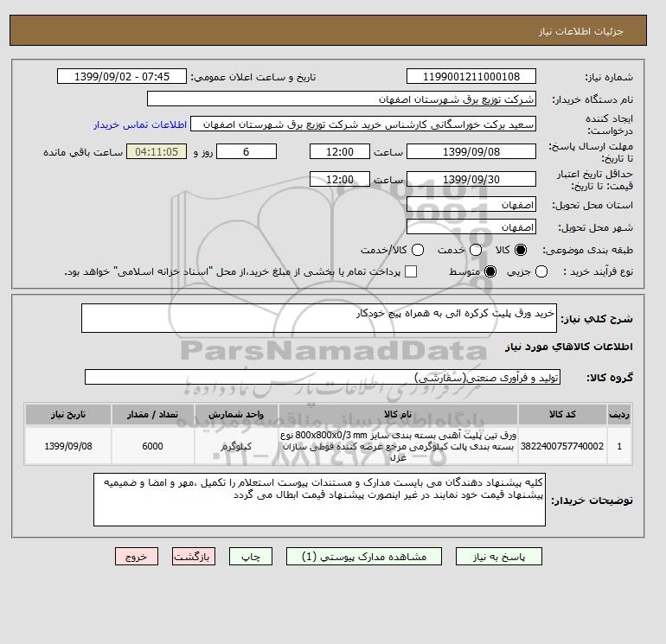Click the خروج exit button
666x644 pixels.
(137, 557)
